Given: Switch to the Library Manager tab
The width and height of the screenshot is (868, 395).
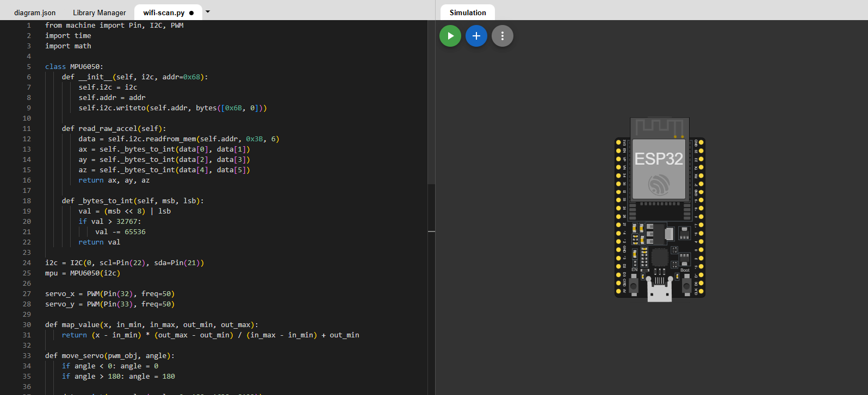Looking at the screenshot, I should click(x=99, y=12).
